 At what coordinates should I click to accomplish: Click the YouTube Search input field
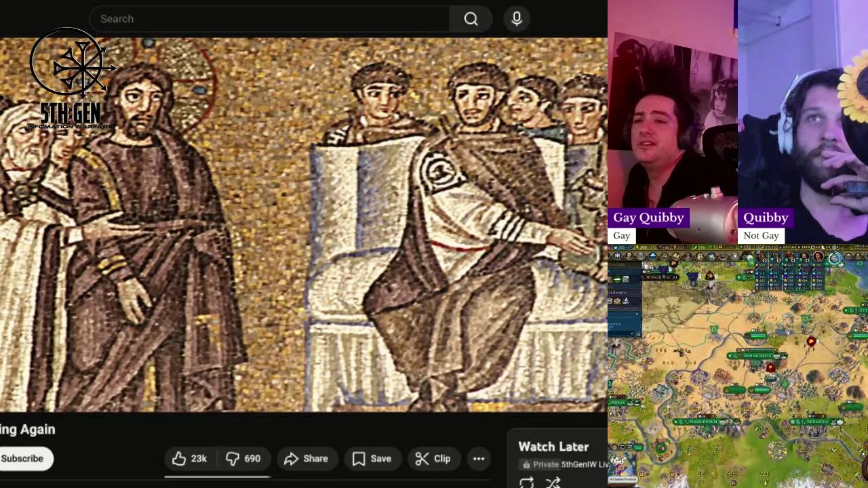click(270, 19)
